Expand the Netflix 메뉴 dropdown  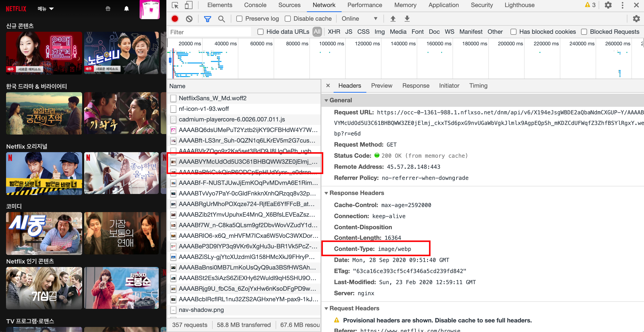point(46,9)
